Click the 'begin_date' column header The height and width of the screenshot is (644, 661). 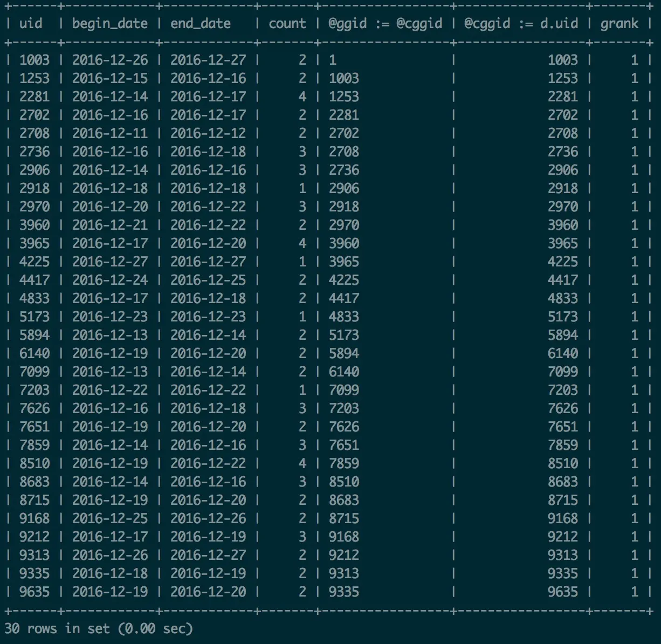coord(110,24)
